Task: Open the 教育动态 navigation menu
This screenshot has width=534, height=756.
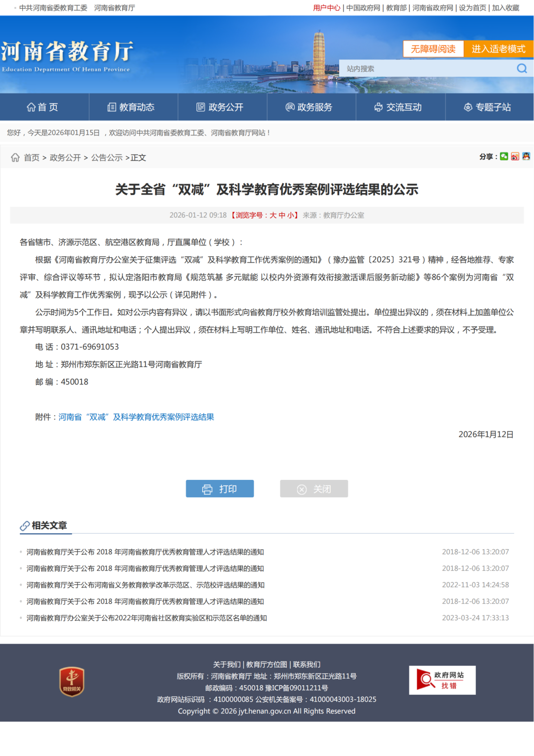Action: tap(131, 107)
